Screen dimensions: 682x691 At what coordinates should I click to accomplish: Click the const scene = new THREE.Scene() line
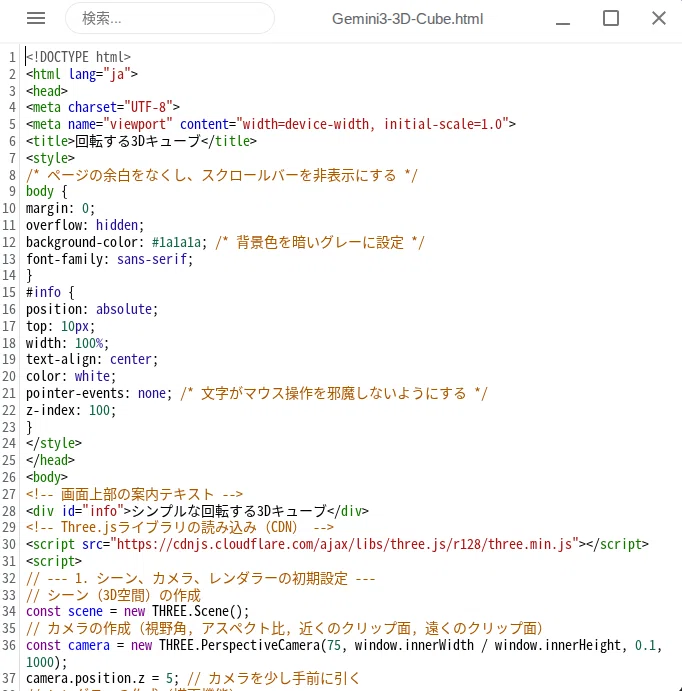coord(137,611)
